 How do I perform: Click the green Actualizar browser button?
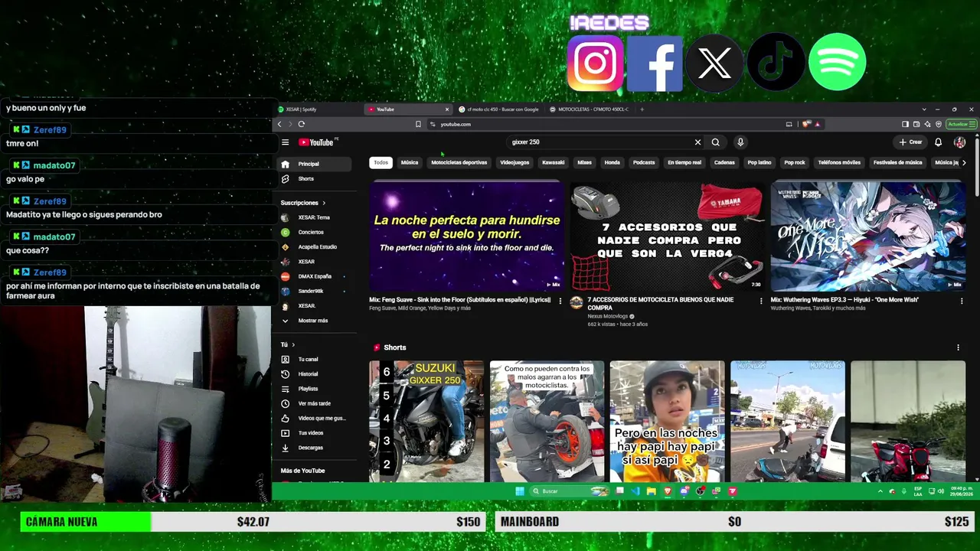coord(961,124)
